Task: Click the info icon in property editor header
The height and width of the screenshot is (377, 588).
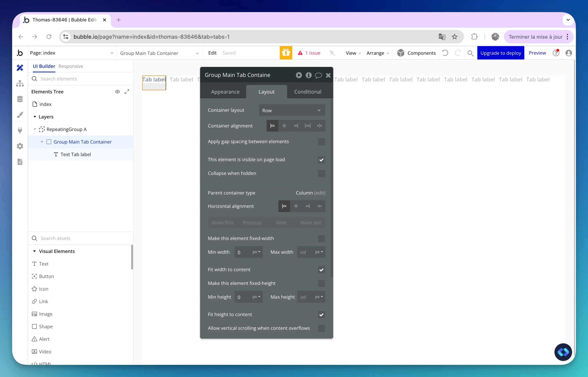Action: (x=309, y=75)
